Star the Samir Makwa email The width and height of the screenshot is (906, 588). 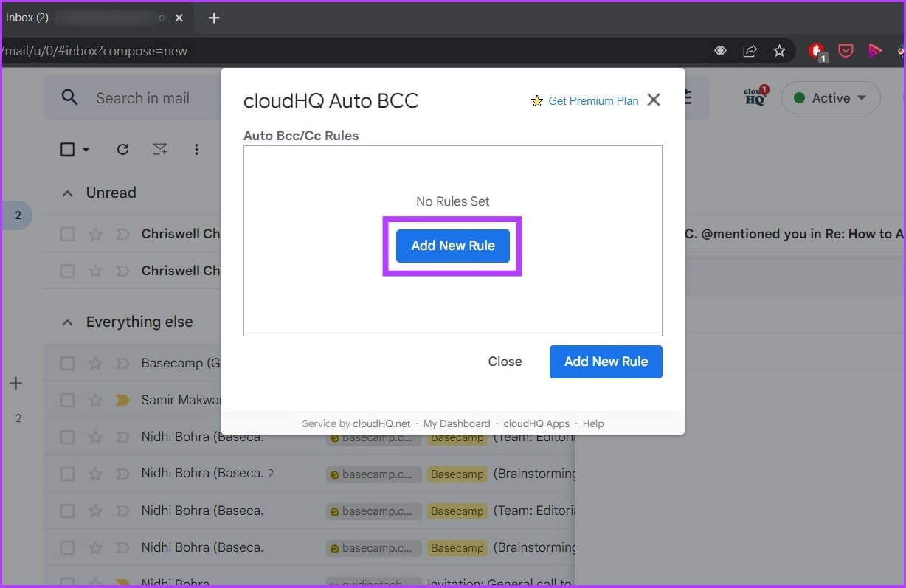[95, 400]
